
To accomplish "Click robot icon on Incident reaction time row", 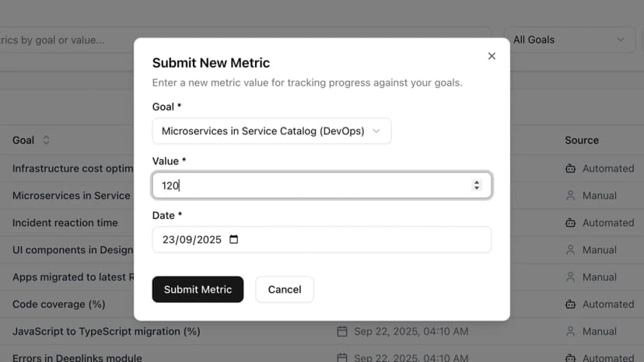I will coord(571,223).
